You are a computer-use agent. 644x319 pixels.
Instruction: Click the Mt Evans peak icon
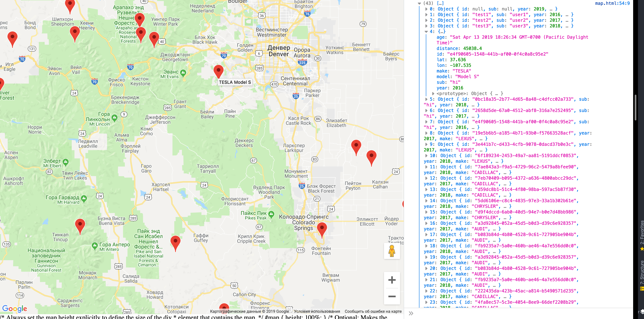(x=183, y=72)
